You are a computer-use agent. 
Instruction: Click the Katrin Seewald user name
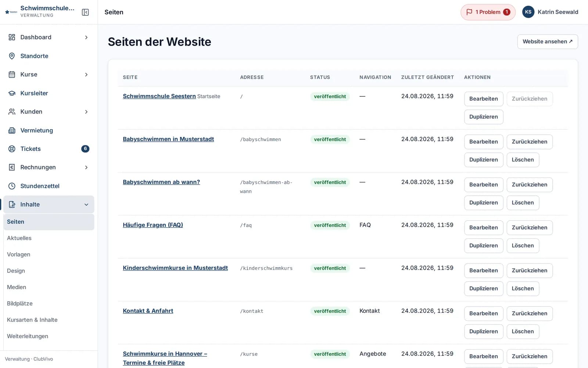558,12
